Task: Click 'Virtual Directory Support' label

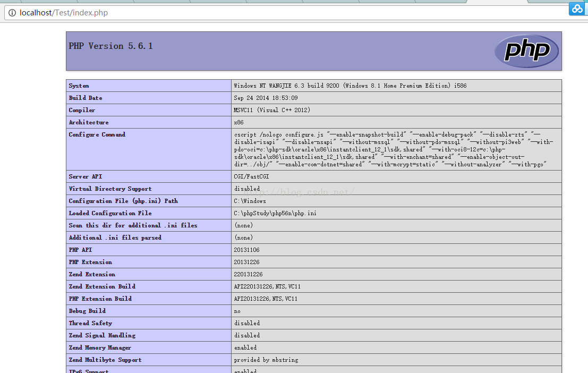Action: 110,189
